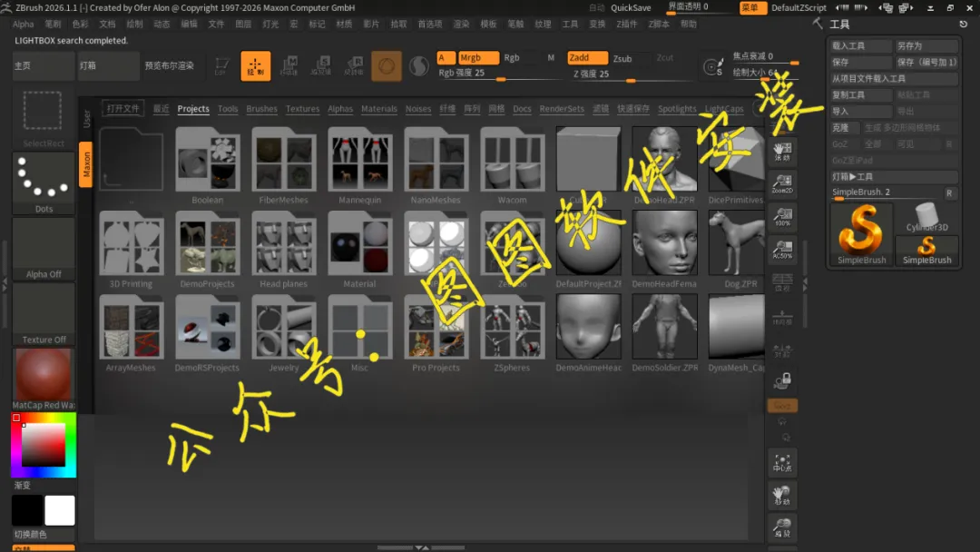The image size is (980, 552).
Task: Click the 导入 import button
Action: pyautogui.click(x=860, y=111)
